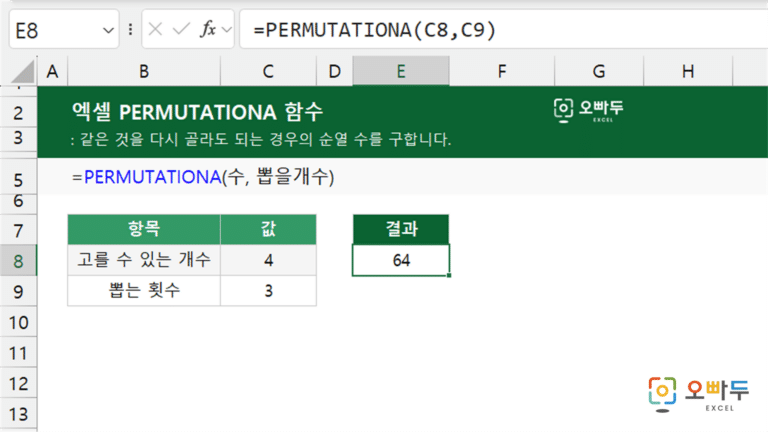Click the '값' table header cell
768x432 pixels.
[268, 229]
